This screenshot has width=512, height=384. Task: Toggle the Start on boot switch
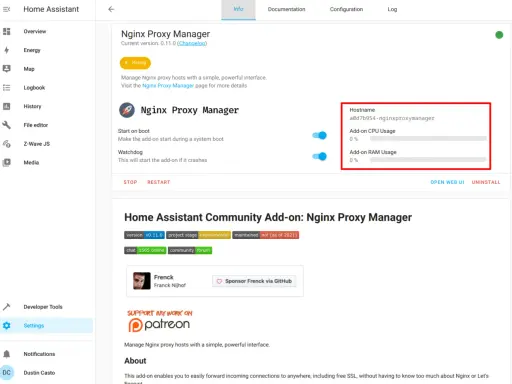(x=319, y=135)
